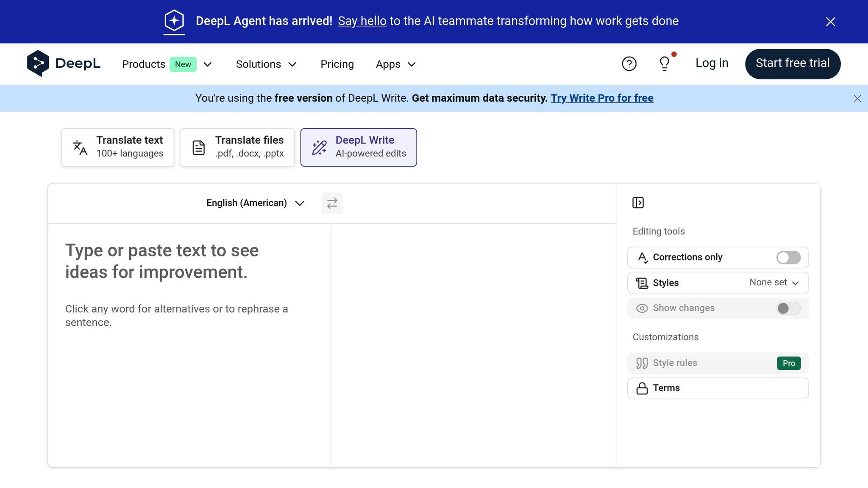Viewport: 868px width, 488px height.
Task: Follow the Try Write Pro for free link
Action: pyautogui.click(x=602, y=98)
